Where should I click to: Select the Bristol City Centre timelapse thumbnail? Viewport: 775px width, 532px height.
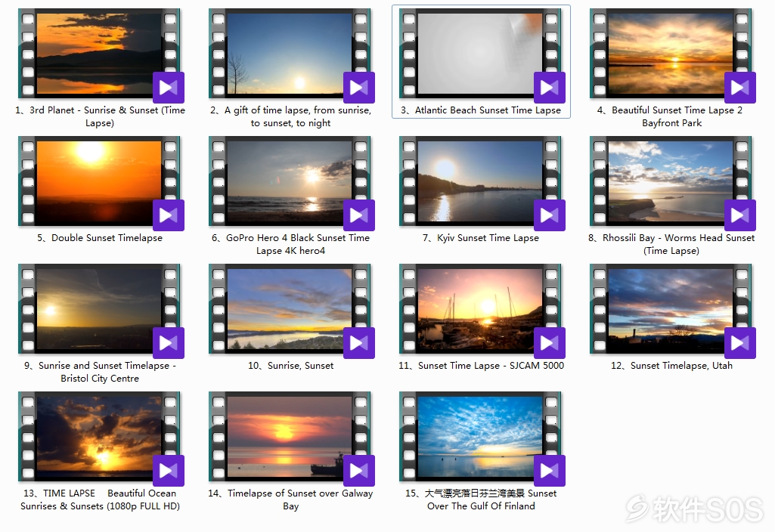pyautogui.click(x=99, y=309)
